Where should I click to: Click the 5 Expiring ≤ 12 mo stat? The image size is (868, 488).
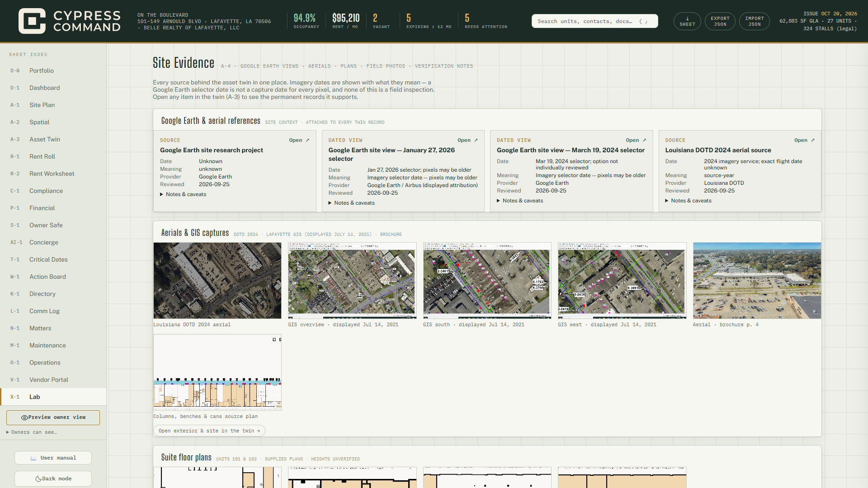[x=429, y=21]
